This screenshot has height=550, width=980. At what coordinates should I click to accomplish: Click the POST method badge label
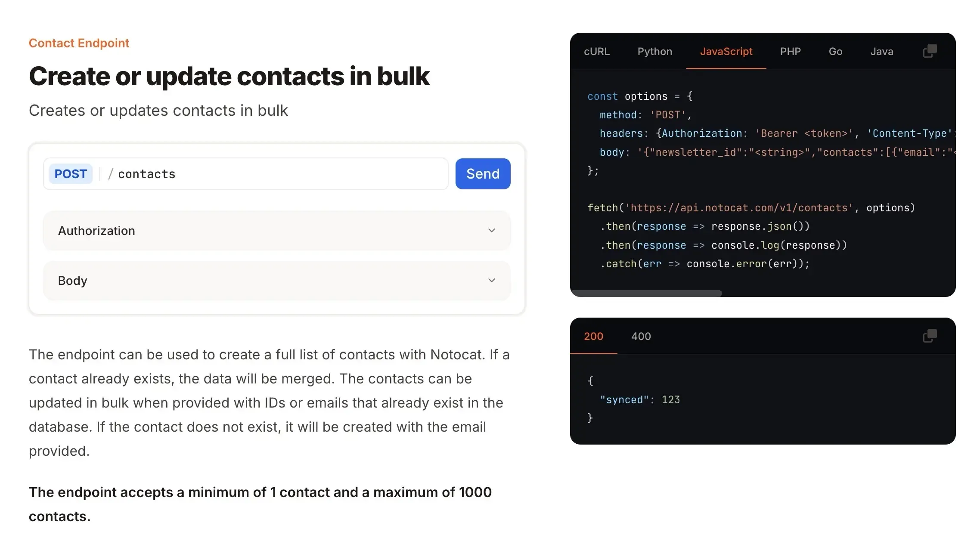coord(70,173)
